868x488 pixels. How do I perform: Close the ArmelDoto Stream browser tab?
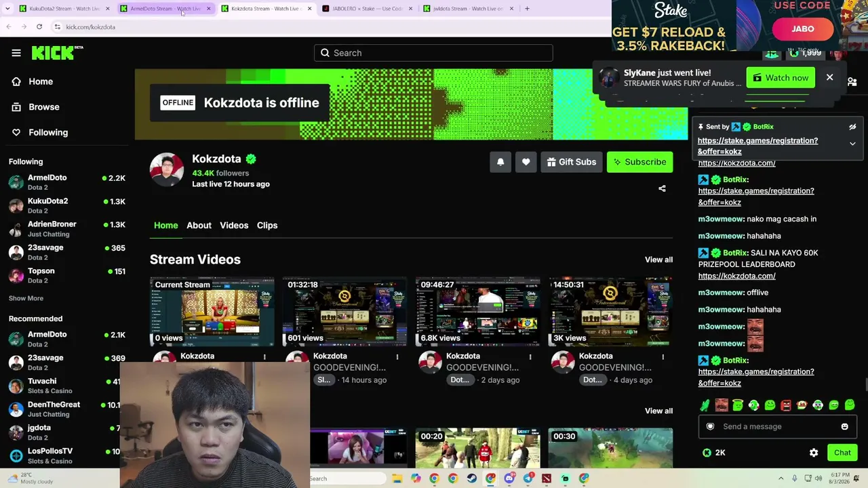(208, 9)
